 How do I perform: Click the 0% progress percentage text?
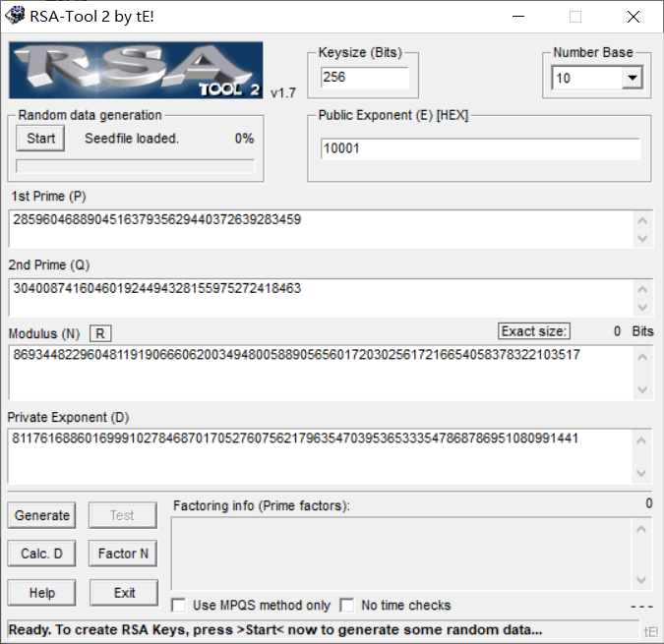point(244,138)
